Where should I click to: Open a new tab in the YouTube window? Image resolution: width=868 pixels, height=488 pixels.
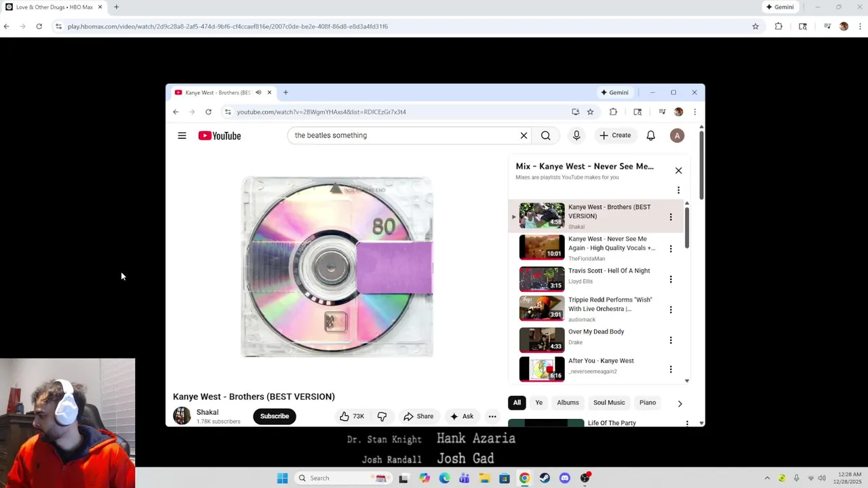click(x=285, y=92)
